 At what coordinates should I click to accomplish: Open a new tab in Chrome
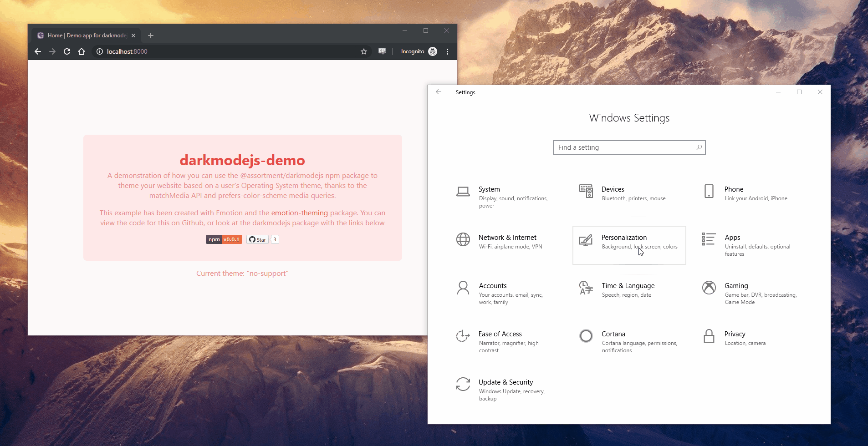pyautogui.click(x=151, y=35)
